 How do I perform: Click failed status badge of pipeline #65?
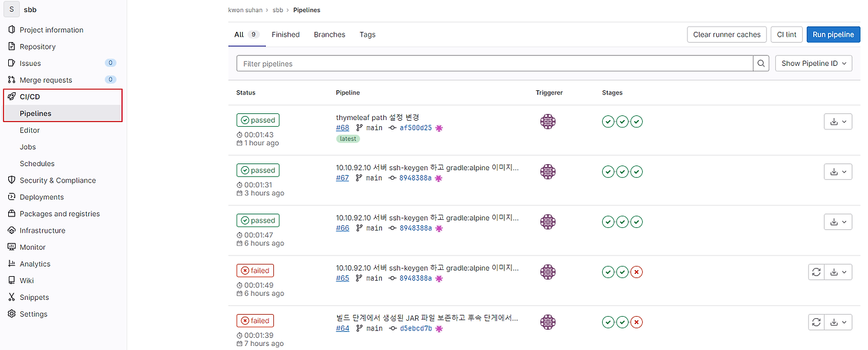[255, 271]
